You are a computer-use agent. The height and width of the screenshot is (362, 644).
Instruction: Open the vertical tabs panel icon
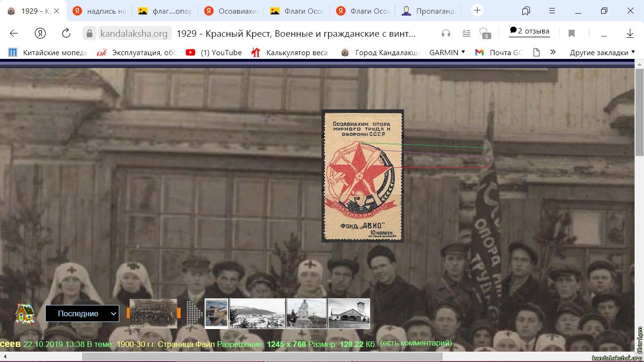click(526, 10)
